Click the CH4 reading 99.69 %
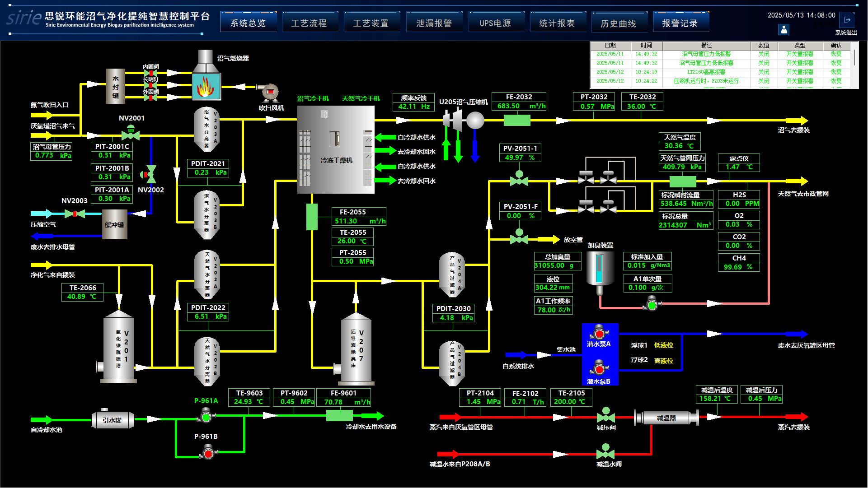Viewport: 868px width, 488px height. pyautogui.click(x=739, y=267)
